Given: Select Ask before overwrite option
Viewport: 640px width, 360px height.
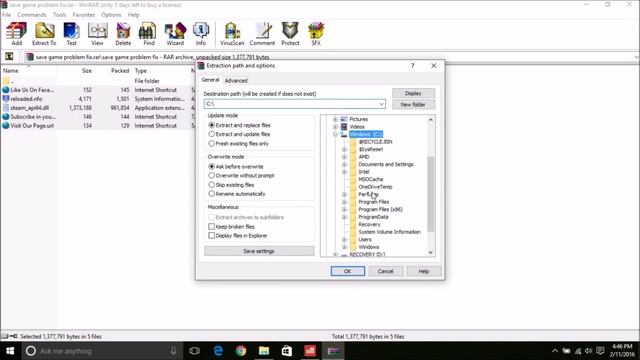Looking at the screenshot, I should [x=211, y=167].
